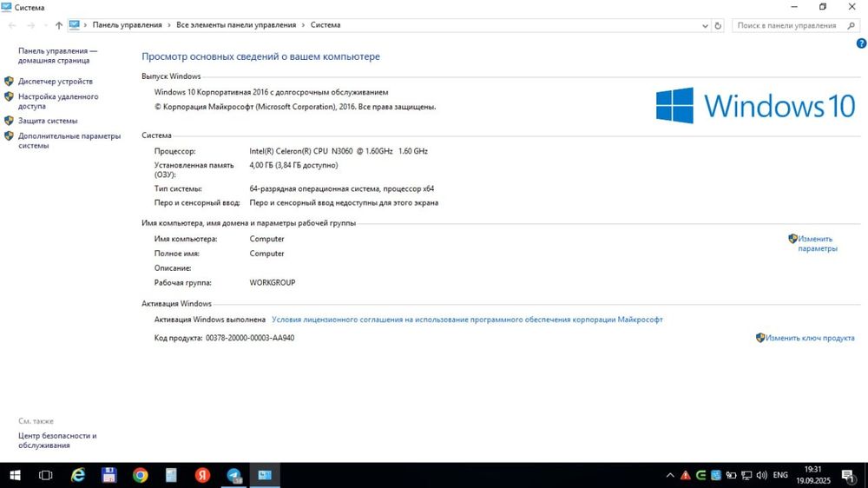Click the computer icon in the address bar
The width and height of the screenshot is (868, 488).
[x=74, y=25]
